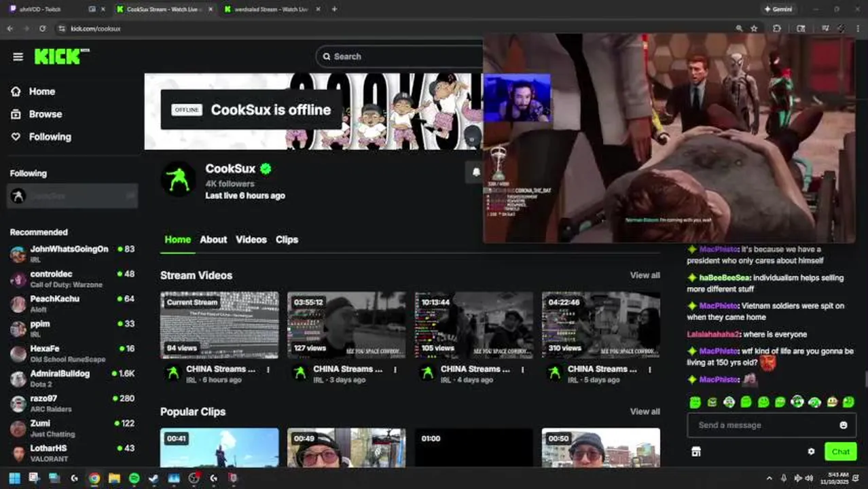Click View all for Stream Videos
Screen dimensions: 868x489
(x=645, y=275)
